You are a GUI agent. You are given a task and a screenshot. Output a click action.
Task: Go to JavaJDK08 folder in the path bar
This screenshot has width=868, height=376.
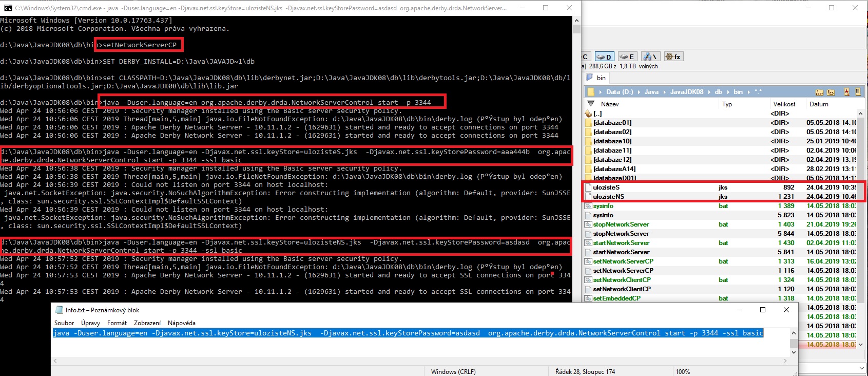[x=687, y=92]
